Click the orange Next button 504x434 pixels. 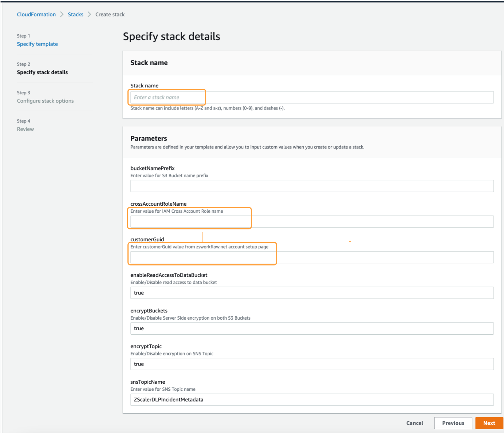click(489, 423)
